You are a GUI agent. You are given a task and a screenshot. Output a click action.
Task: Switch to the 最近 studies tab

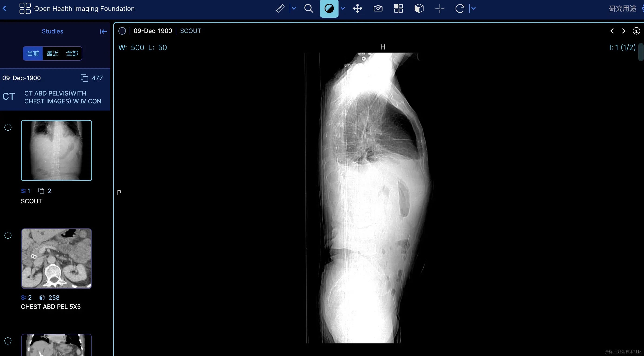tap(53, 53)
